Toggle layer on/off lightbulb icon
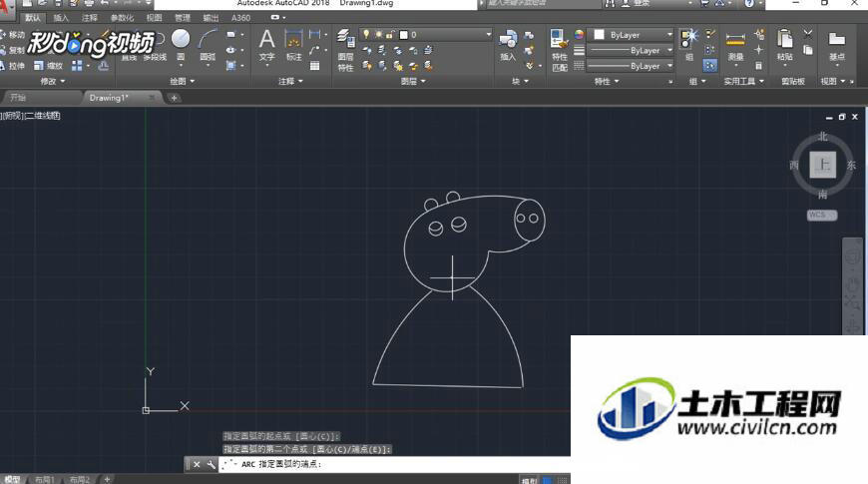Viewport: 868px width, 484px height. pyautogui.click(x=366, y=34)
